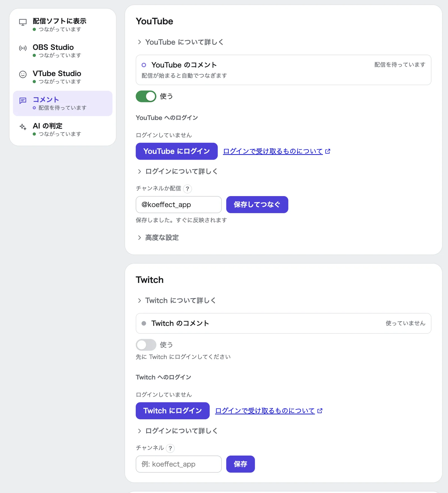Click the 配信を待っています status in the YouTube card
Viewport: 448px width, 493px height.
point(400,65)
